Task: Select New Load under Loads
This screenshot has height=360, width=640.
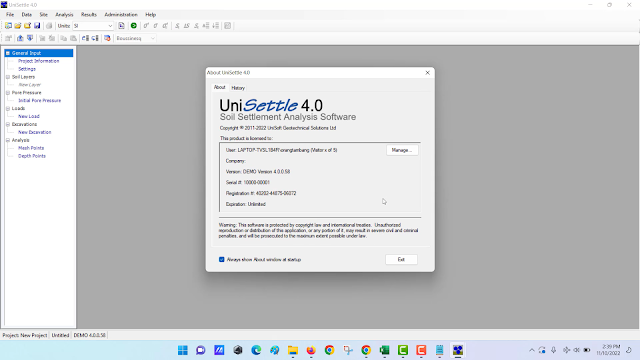Action: pos(29,116)
